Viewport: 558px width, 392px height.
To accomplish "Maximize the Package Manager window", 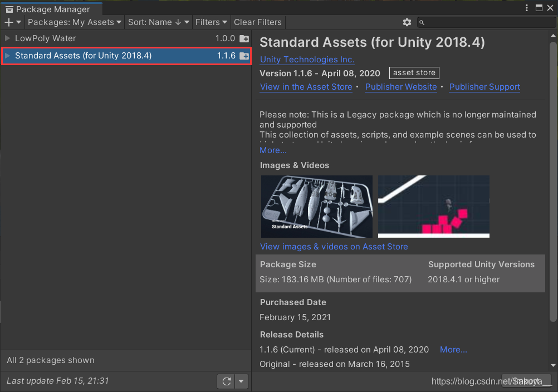I will pos(539,8).
